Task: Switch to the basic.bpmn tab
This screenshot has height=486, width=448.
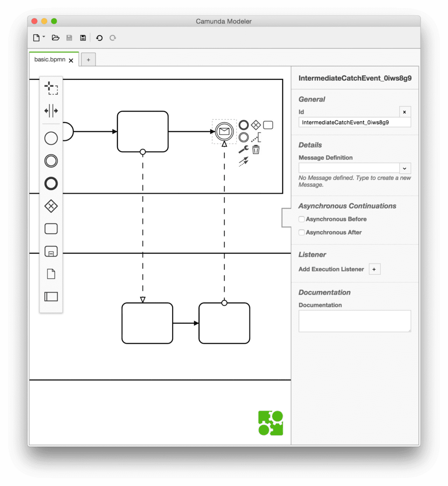Action: pyautogui.click(x=50, y=60)
